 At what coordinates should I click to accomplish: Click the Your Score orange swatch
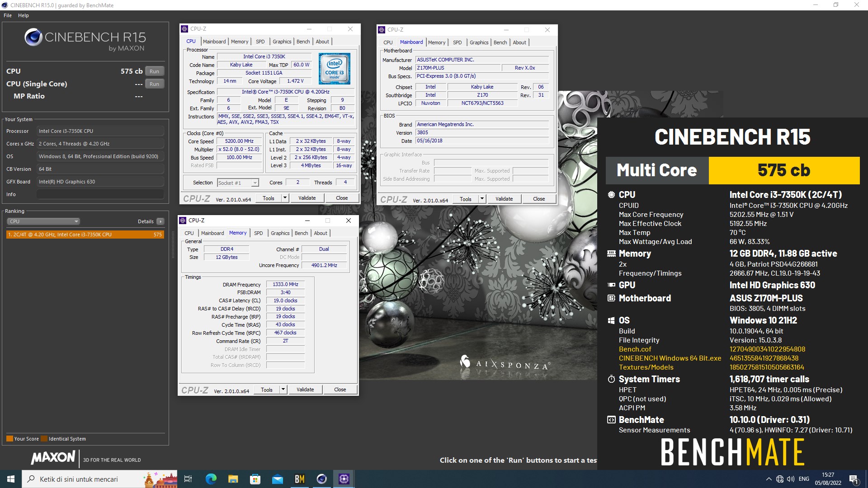coord(9,439)
